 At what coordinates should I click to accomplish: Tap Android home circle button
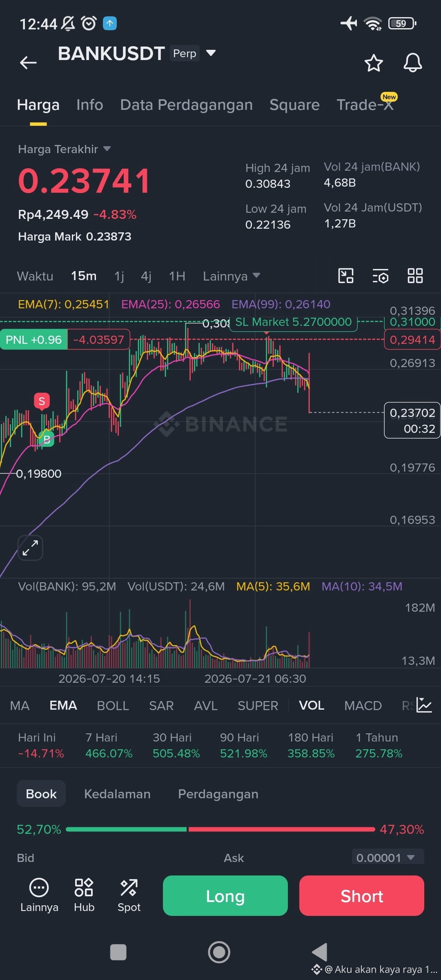click(219, 952)
